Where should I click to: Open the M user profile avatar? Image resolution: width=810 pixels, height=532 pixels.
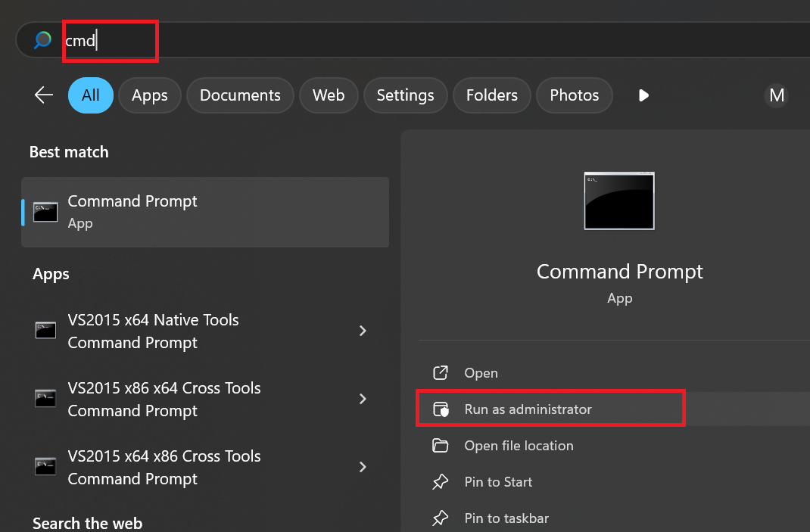pyautogui.click(x=777, y=95)
